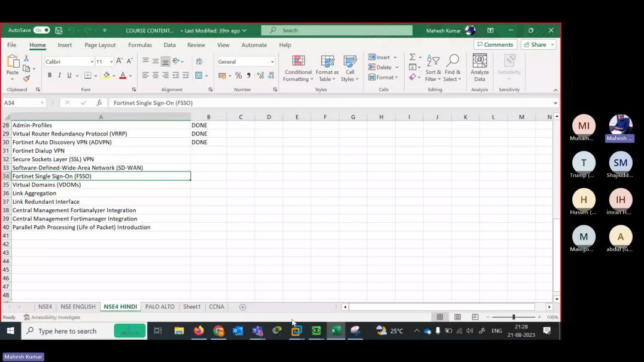This screenshot has height=362, width=644.
Task: Switch to the Automate tab
Action: (x=254, y=45)
